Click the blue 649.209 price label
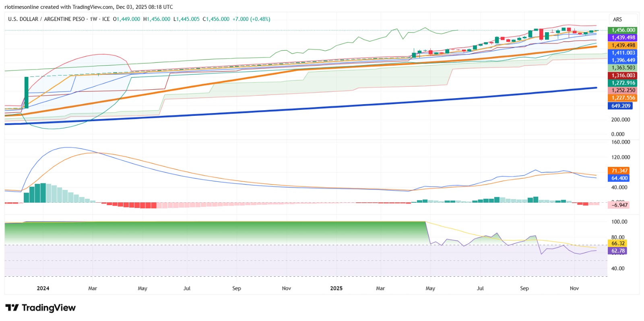The width and height of the screenshot is (644, 321). [x=621, y=106]
